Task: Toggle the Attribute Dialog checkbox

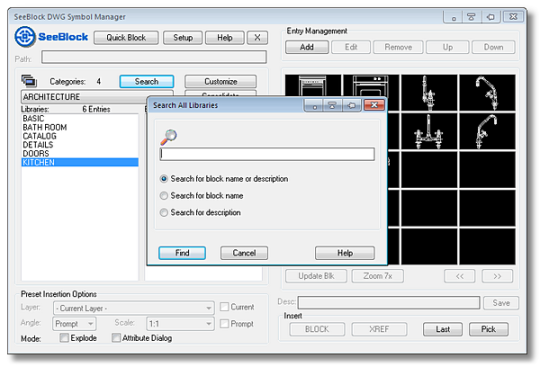Action: pyautogui.click(x=116, y=338)
